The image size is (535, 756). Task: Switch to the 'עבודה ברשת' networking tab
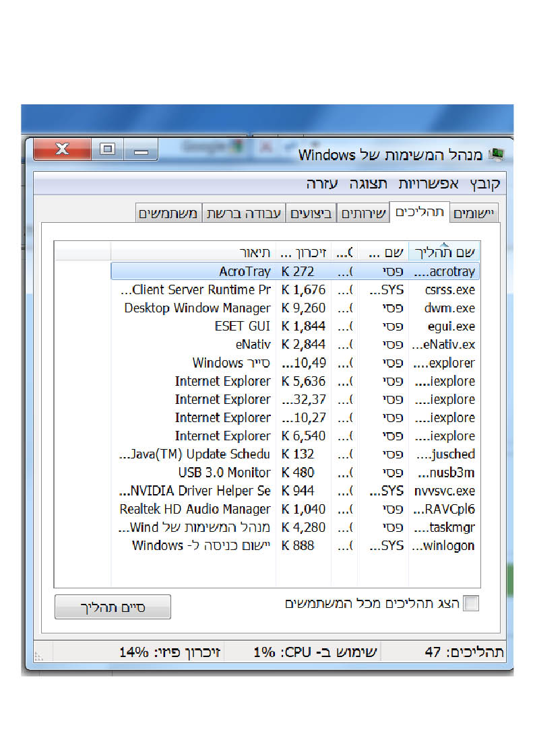pos(244,213)
